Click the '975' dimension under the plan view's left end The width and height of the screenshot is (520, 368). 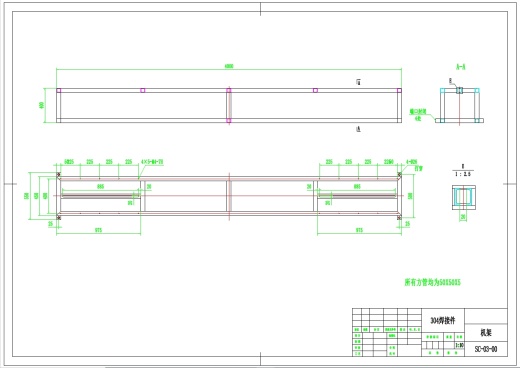(98, 230)
